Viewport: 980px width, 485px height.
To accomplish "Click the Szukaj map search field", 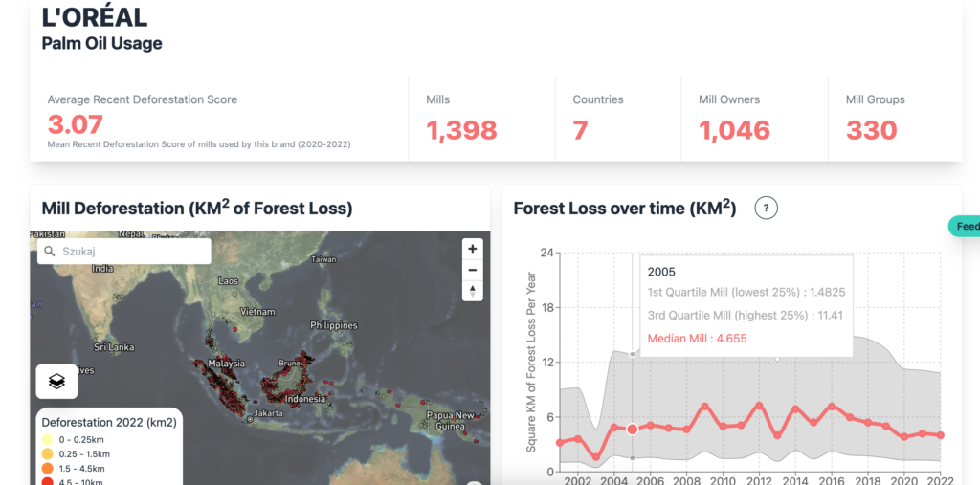I will [x=123, y=252].
